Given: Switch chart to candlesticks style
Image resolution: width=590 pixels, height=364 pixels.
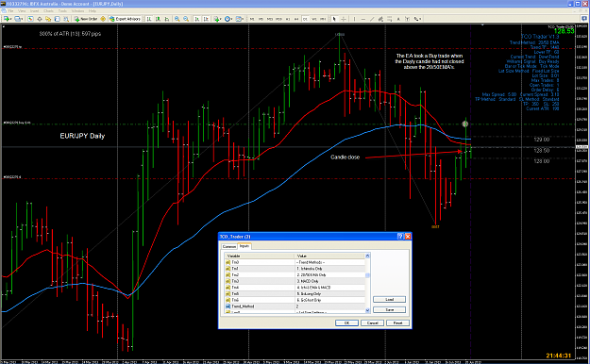Looking at the screenshot, I should coord(158,19).
